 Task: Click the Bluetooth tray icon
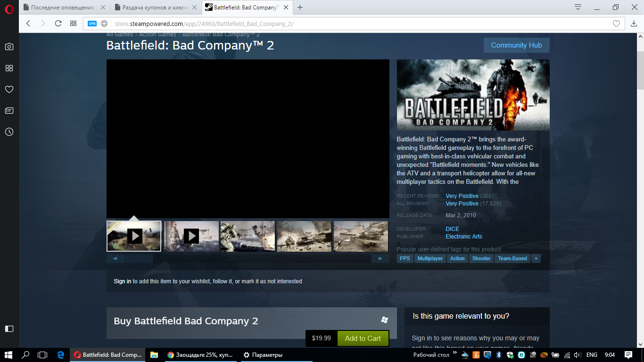(x=499, y=355)
